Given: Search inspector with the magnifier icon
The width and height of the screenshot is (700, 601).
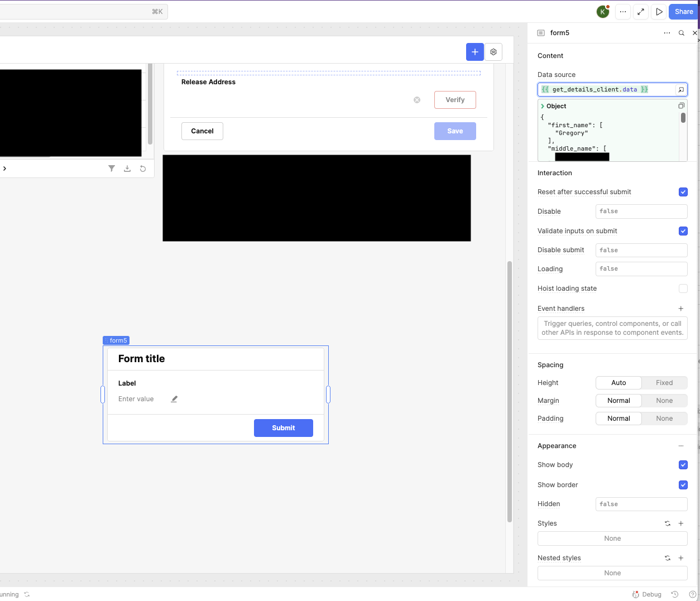Looking at the screenshot, I should point(682,33).
